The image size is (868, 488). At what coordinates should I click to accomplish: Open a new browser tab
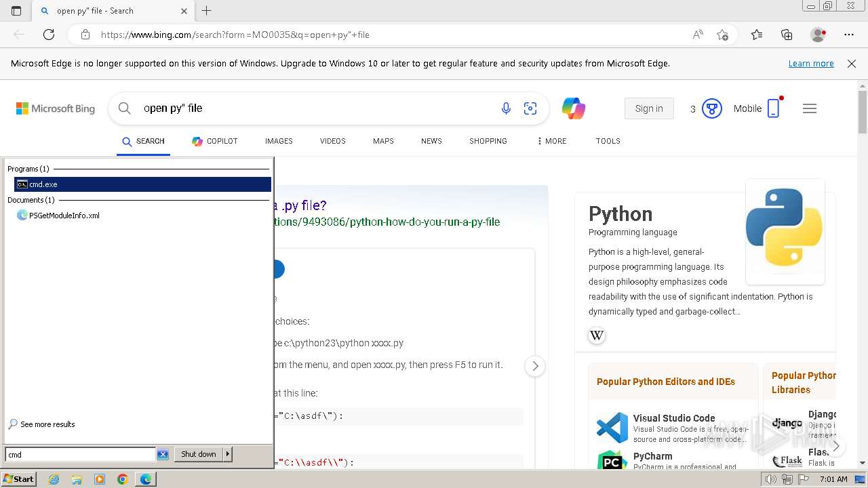pyautogui.click(x=207, y=11)
